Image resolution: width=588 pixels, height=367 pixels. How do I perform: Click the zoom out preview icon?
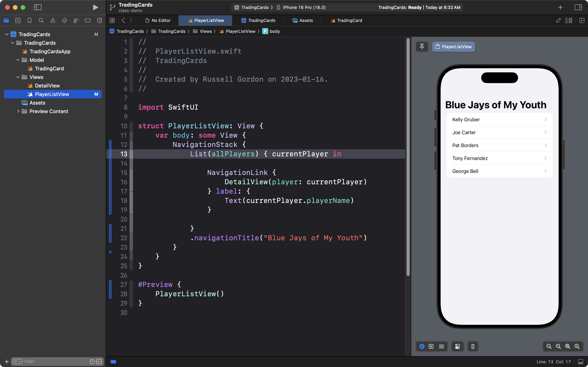(x=549, y=346)
